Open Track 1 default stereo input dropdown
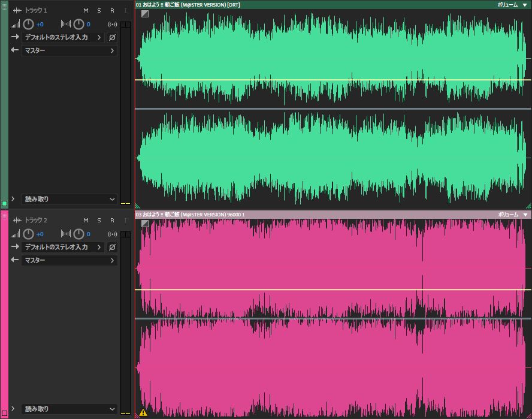This screenshot has height=419, width=532. click(63, 37)
